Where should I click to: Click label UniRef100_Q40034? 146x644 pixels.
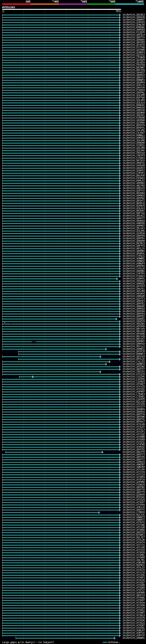click(x=134, y=87)
